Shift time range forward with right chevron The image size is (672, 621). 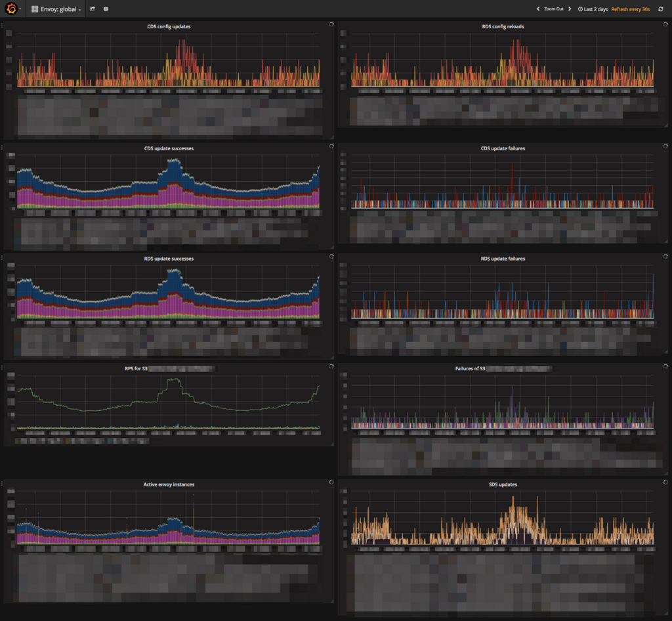coord(570,9)
